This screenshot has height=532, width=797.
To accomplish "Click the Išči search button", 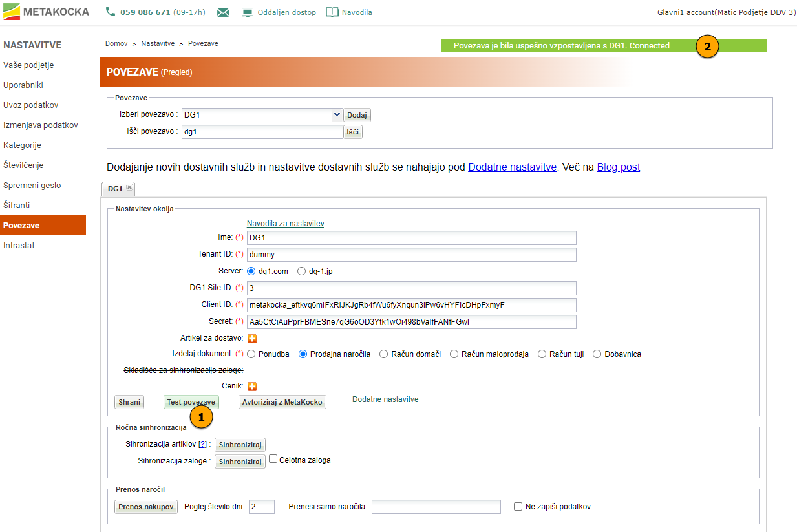I will (x=352, y=132).
